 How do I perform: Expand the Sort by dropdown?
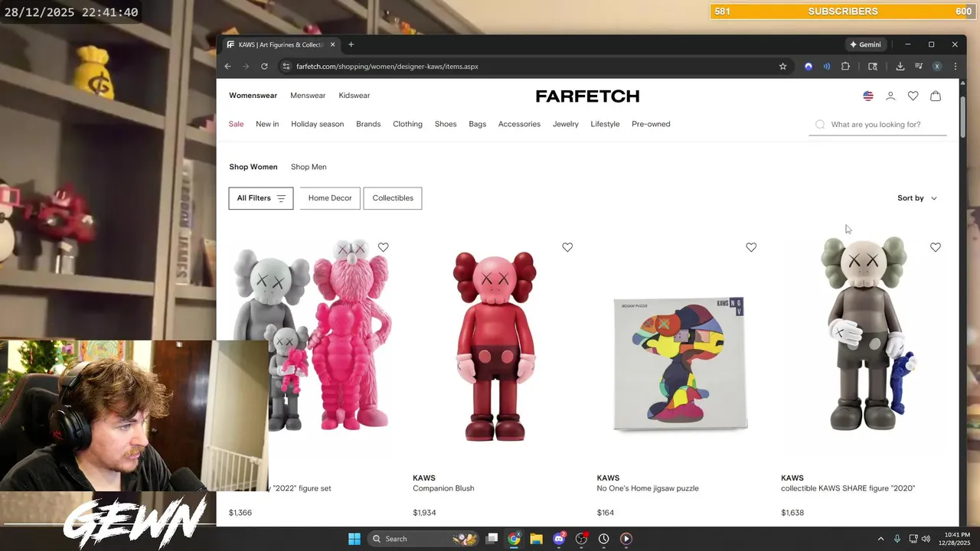917,198
